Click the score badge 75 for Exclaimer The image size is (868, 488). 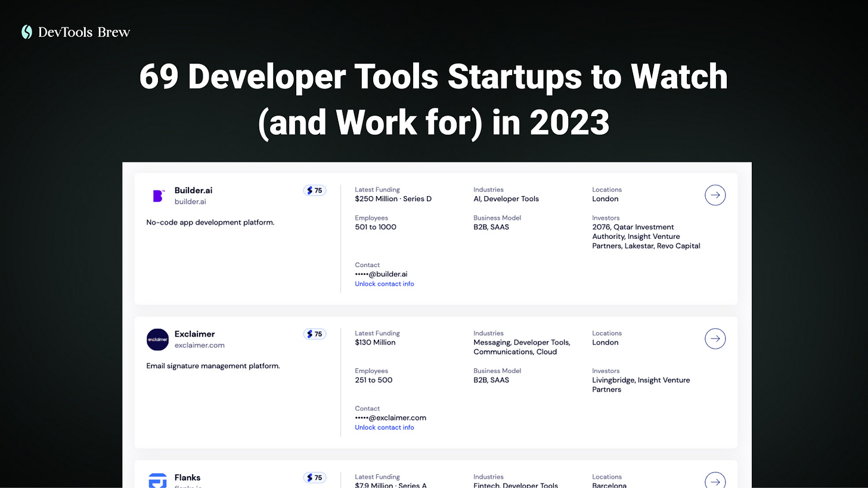(x=314, y=334)
